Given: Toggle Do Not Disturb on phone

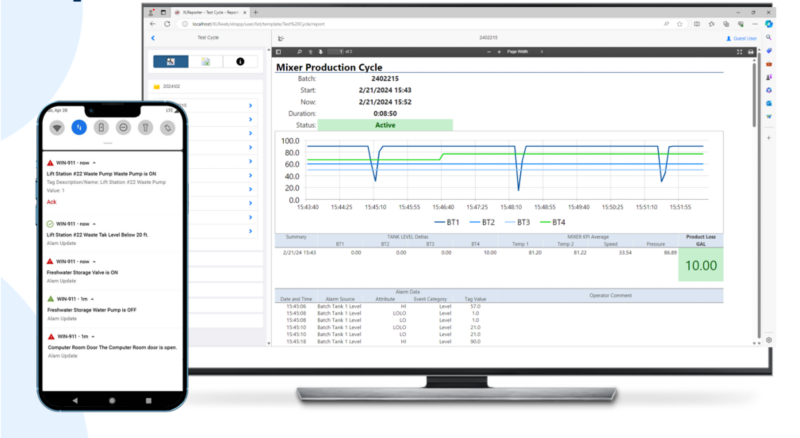Looking at the screenshot, I should point(122,128).
